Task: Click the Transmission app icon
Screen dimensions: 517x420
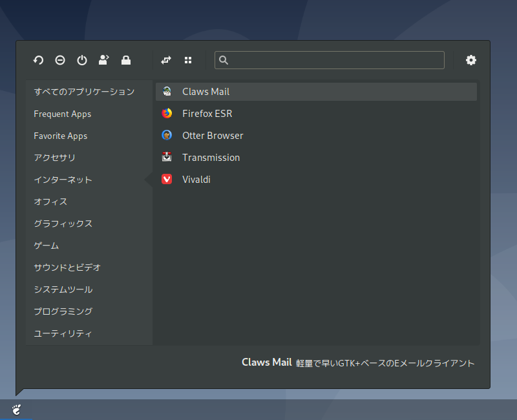Action: (x=167, y=157)
